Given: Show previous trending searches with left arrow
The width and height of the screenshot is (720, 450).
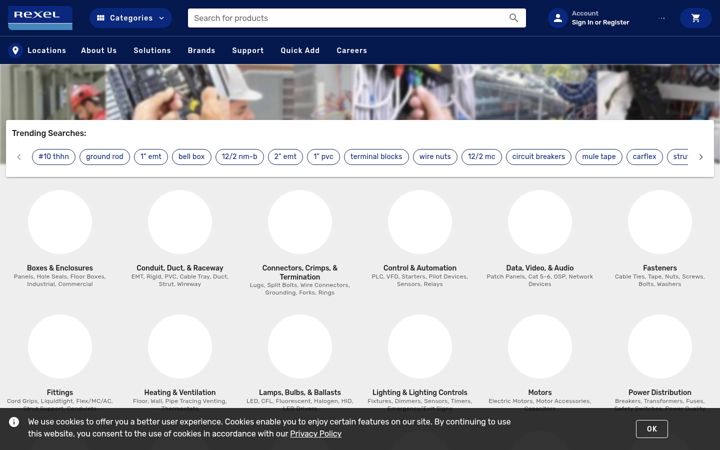Looking at the screenshot, I should click(19, 157).
